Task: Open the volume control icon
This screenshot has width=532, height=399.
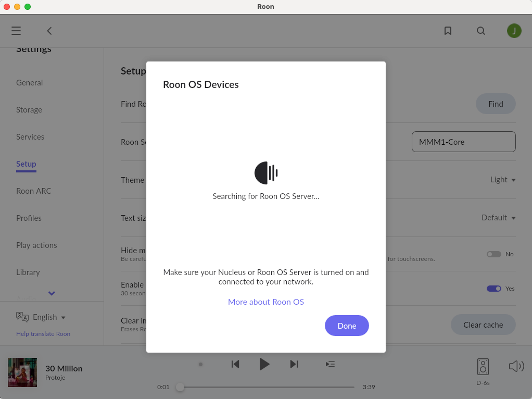Action: coord(516,366)
